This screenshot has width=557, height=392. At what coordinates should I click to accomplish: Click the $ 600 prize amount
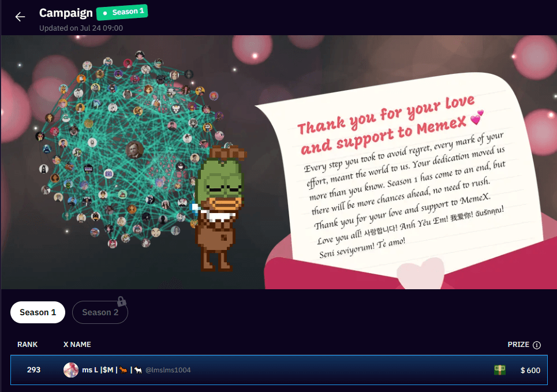(530, 370)
